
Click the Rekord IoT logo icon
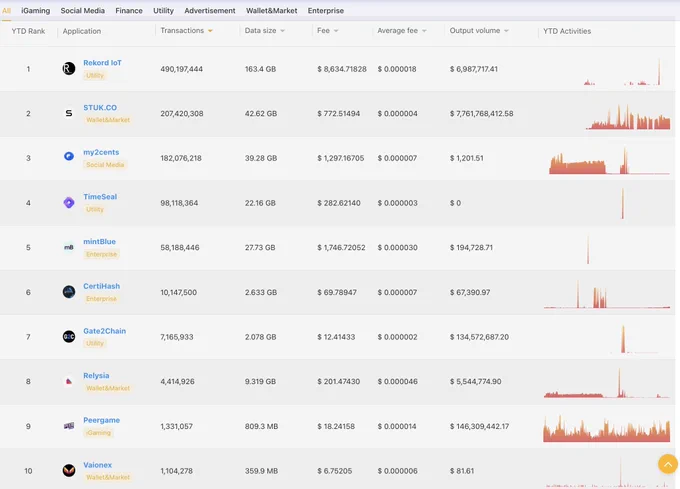coord(69,68)
